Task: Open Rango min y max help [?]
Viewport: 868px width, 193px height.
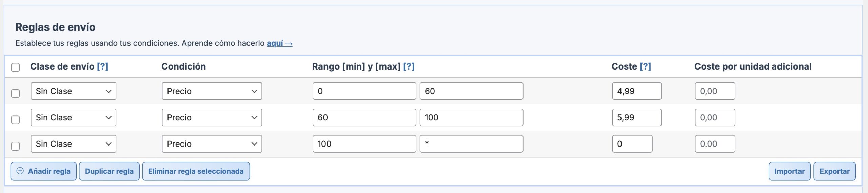Action: [409, 66]
